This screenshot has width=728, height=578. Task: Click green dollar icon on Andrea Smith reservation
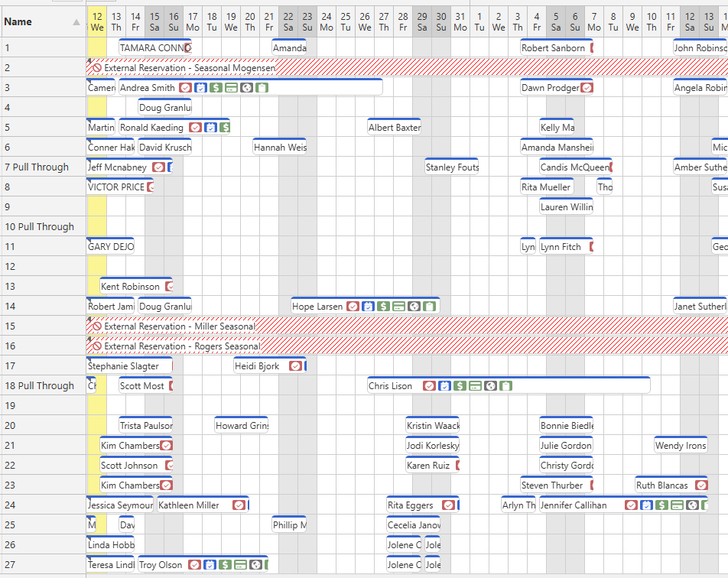point(216,88)
